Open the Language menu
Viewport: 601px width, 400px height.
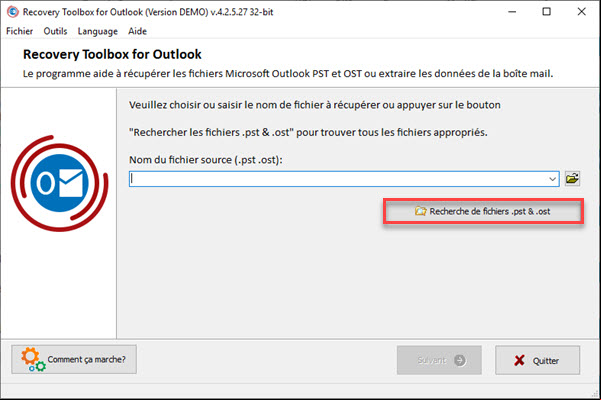[x=97, y=31]
